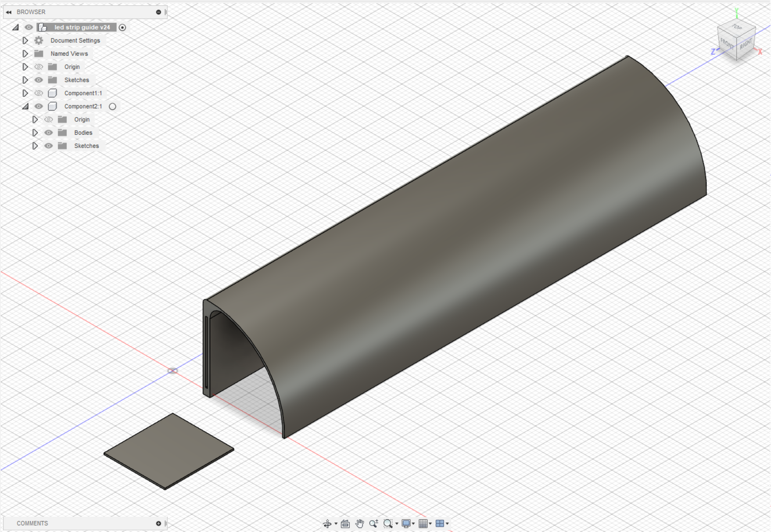Image resolution: width=771 pixels, height=532 pixels.
Task: Select the Orbit tool in the navigation bar
Action: [x=327, y=523]
